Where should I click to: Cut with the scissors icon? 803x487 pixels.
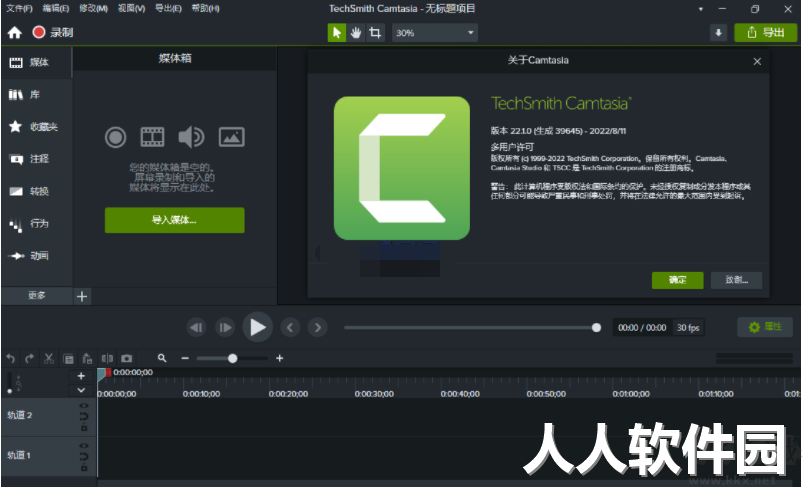tap(49, 358)
